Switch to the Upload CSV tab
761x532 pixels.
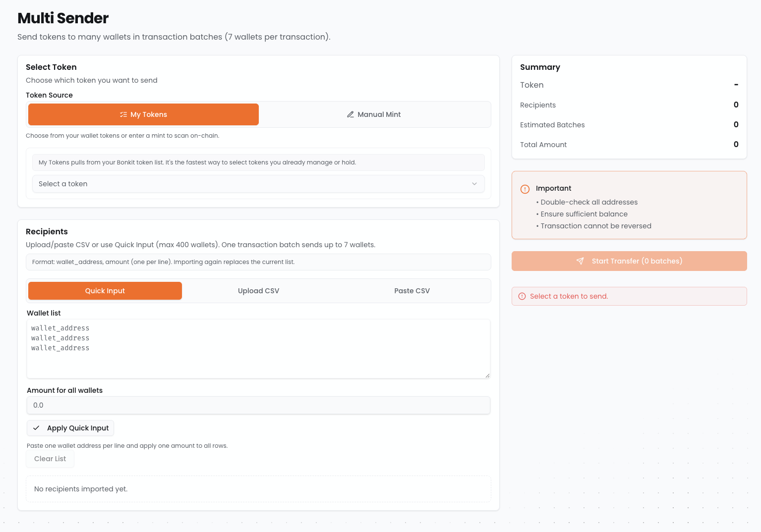[x=258, y=291]
